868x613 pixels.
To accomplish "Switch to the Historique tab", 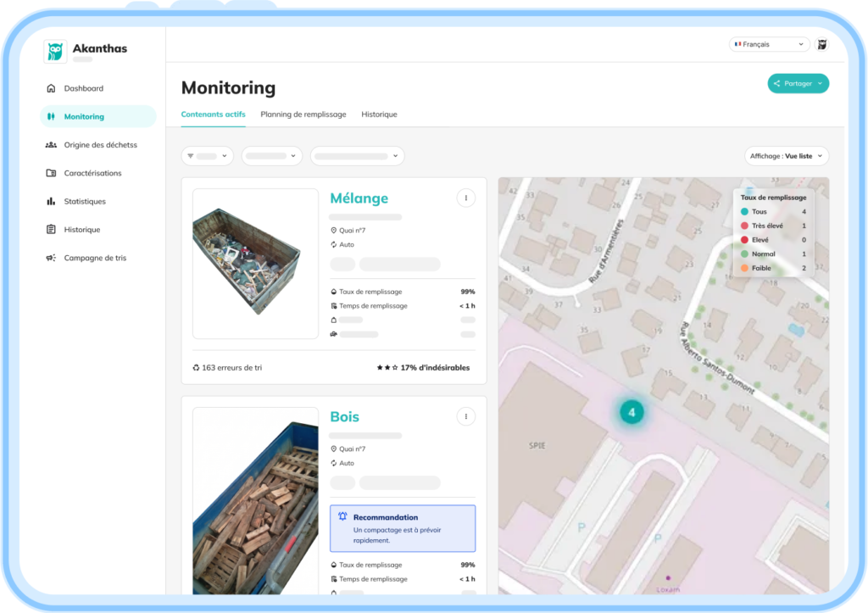I will coord(379,114).
